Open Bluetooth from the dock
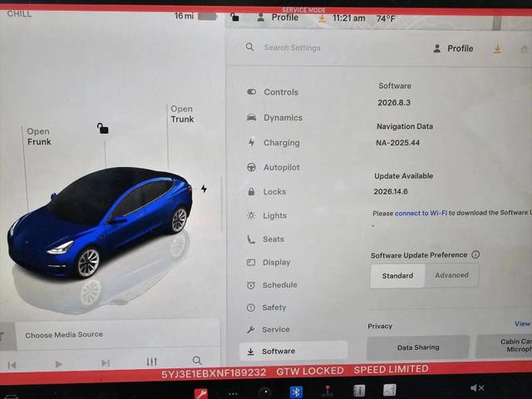The width and height of the screenshot is (532, 399). (296, 392)
